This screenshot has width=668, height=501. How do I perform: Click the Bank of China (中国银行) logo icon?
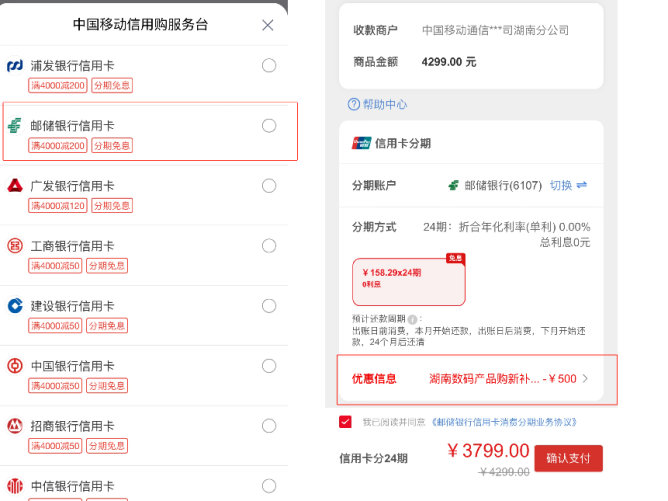(15, 366)
